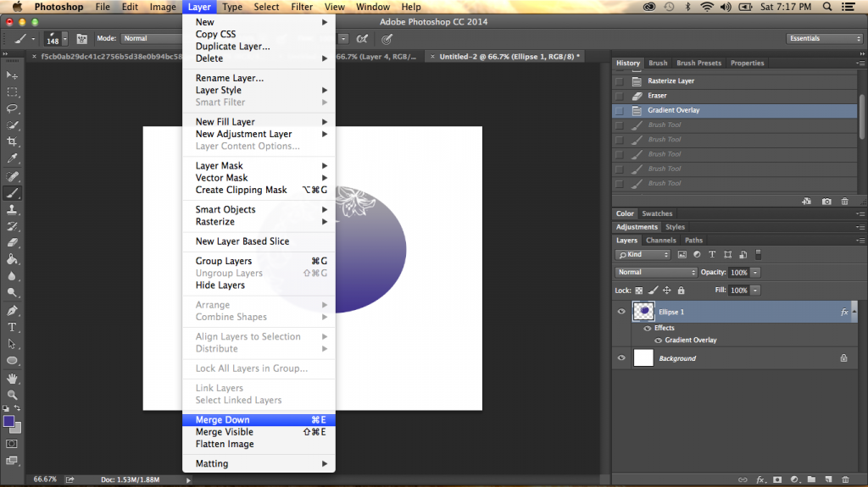The image size is (868, 487).
Task: Select the Type tool
Action: tap(12, 327)
